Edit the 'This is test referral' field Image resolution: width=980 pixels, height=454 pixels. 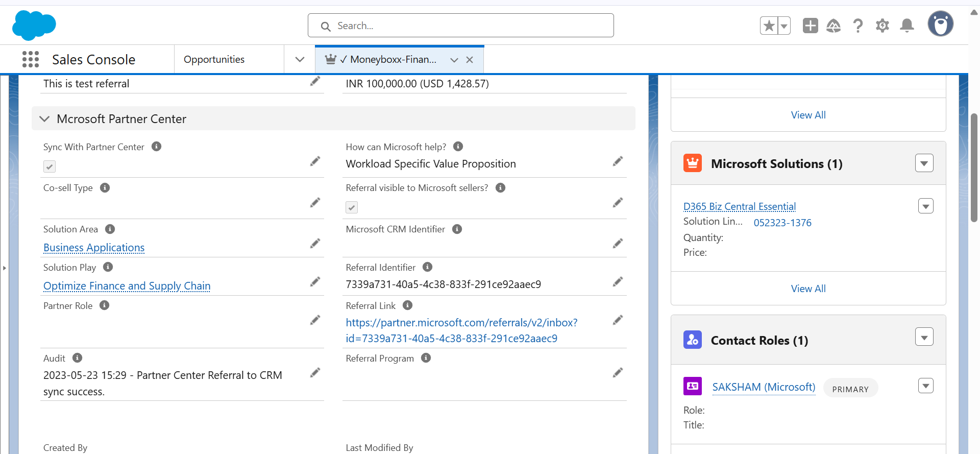315,81
